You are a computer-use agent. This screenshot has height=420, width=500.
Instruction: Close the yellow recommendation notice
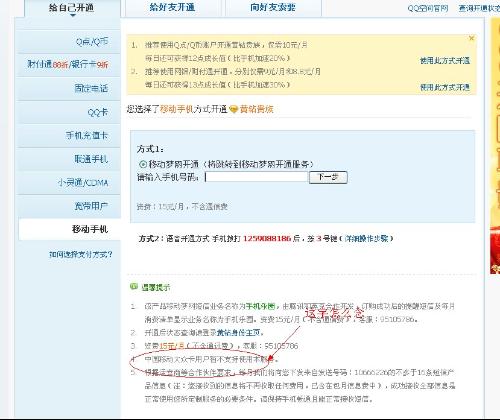471,38
